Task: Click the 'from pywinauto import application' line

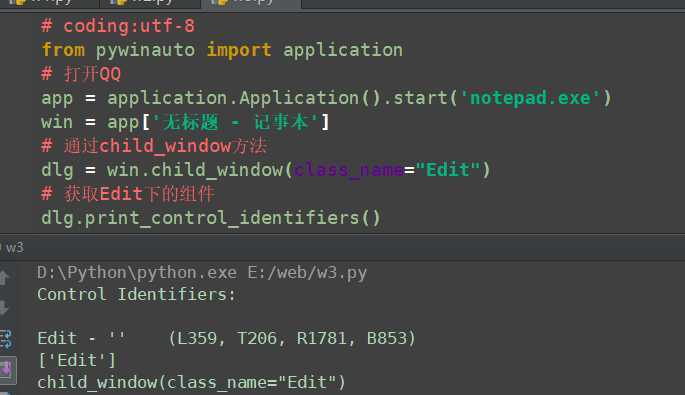Action: [x=222, y=50]
